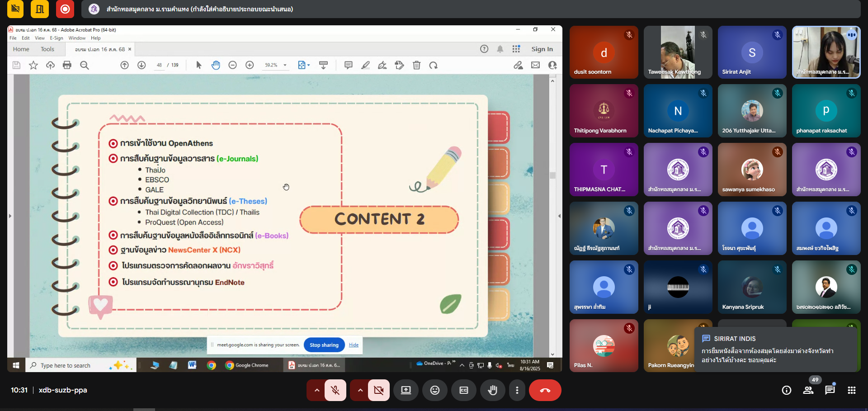Image resolution: width=868 pixels, height=411 pixels.
Task: Toggle the red recording indicator button
Action: pyautogui.click(x=65, y=9)
